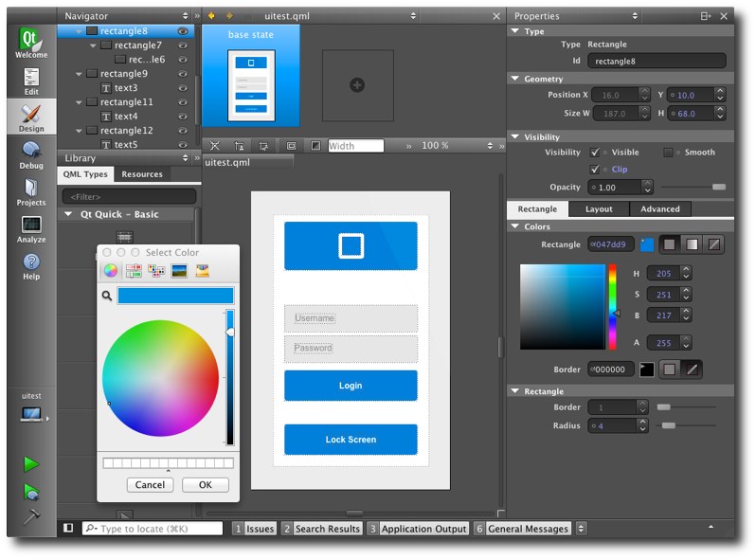Image resolution: width=756 pixels, height=559 pixels.
Task: Collapse the Geometry section
Action: coord(515,79)
